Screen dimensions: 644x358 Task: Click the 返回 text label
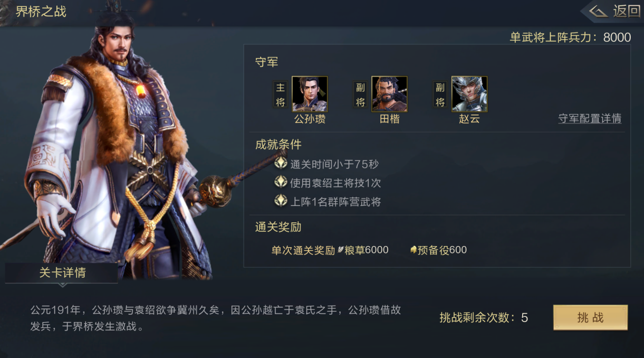[x=626, y=11]
